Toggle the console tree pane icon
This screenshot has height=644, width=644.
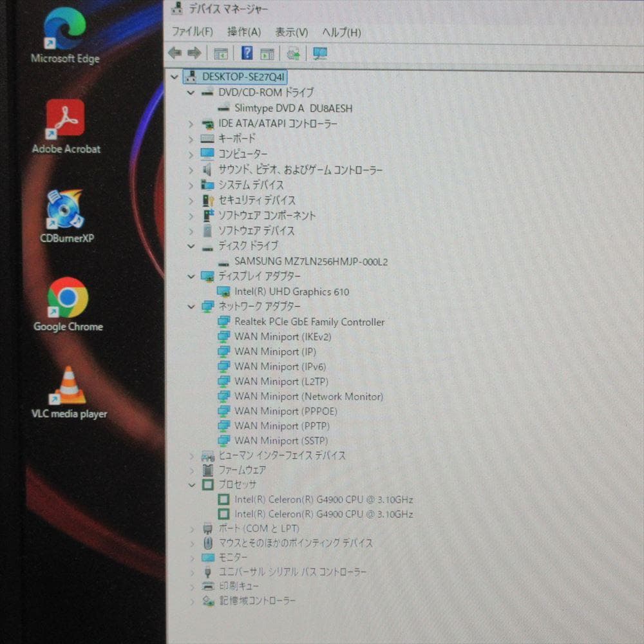click(x=221, y=53)
